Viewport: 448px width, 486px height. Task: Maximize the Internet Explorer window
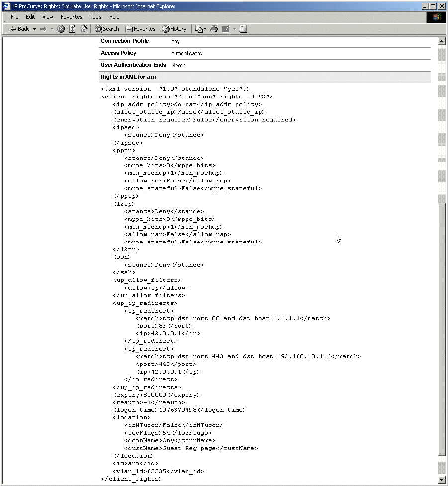pyautogui.click(x=433, y=6)
